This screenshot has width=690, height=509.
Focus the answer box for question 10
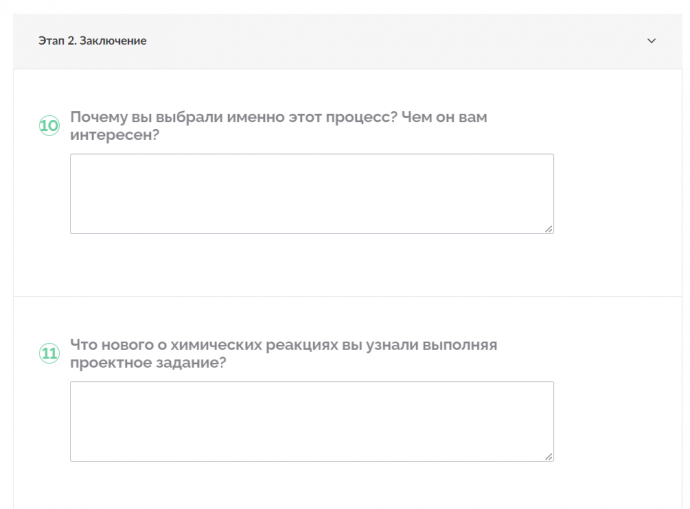[312, 194]
